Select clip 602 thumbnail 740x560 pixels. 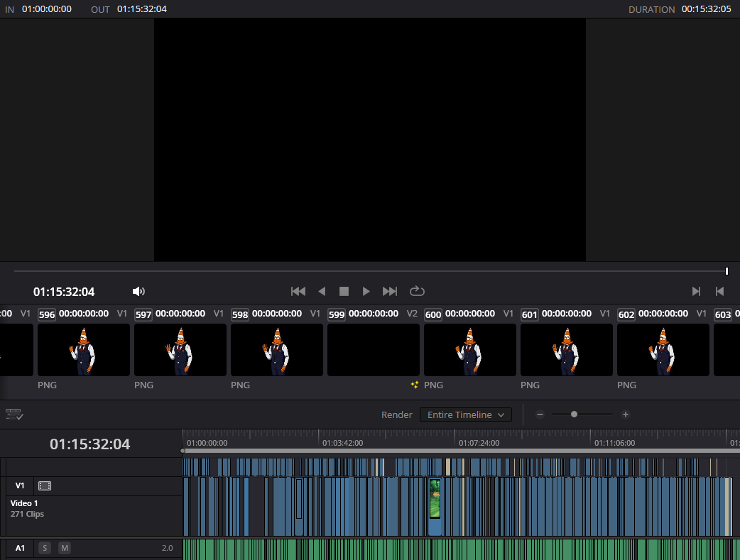coord(663,350)
